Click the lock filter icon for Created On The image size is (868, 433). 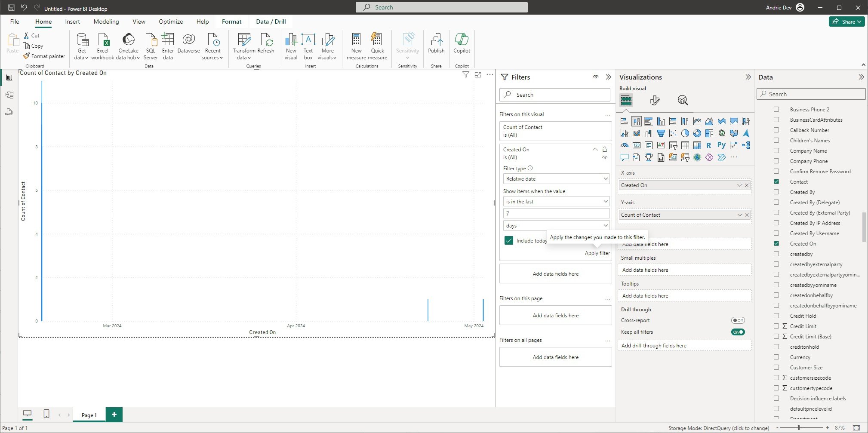coord(605,149)
